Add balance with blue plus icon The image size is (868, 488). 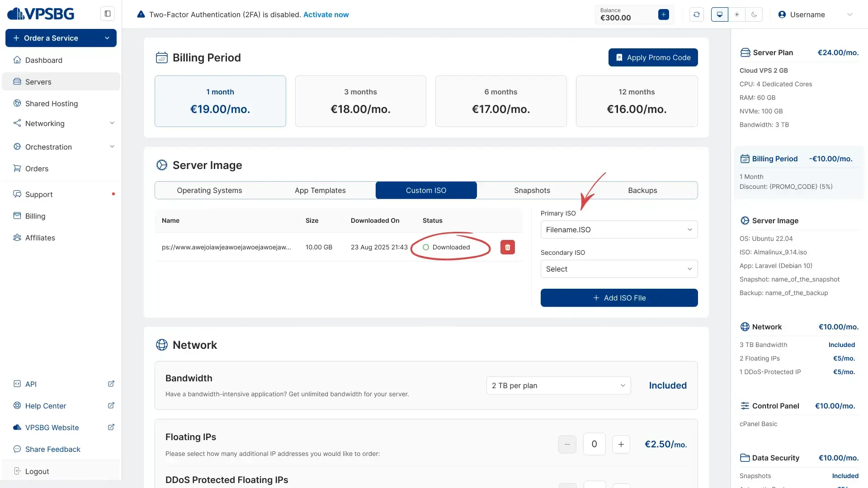coord(663,14)
